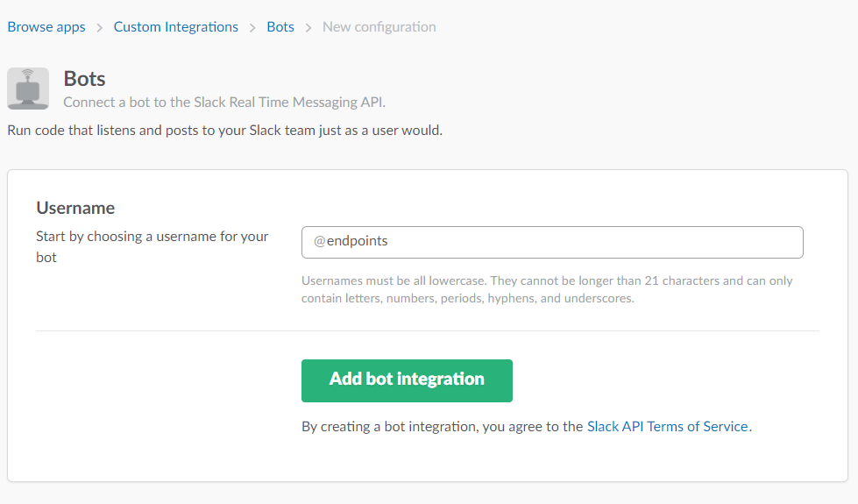The height and width of the screenshot is (504, 858).
Task: Click the Username section heading
Action: [75, 208]
